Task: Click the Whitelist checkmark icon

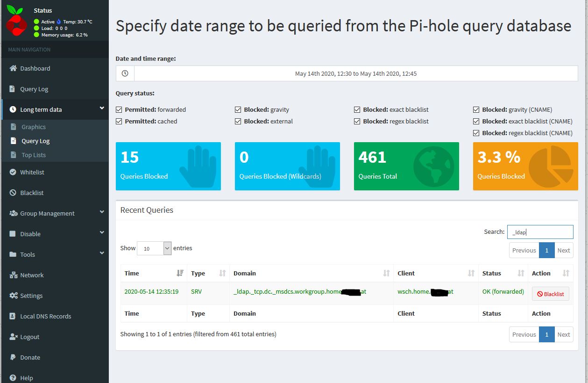Action: pyautogui.click(x=14, y=172)
